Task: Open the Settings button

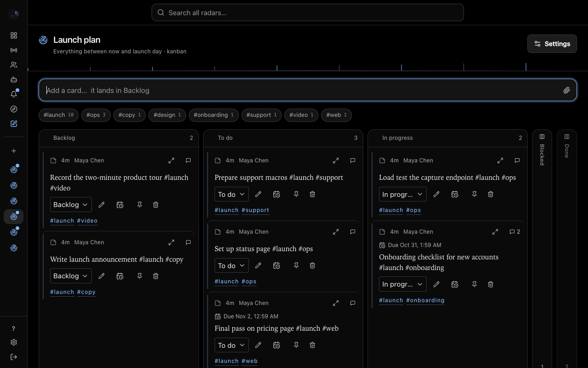Action: tap(552, 44)
